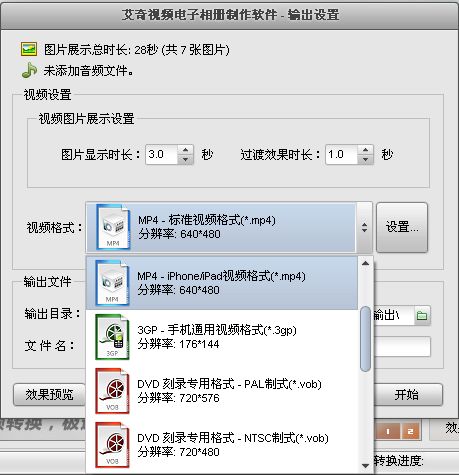Click the 输出目录 label
Viewport: 459px width, 475px height.
(x=53, y=314)
